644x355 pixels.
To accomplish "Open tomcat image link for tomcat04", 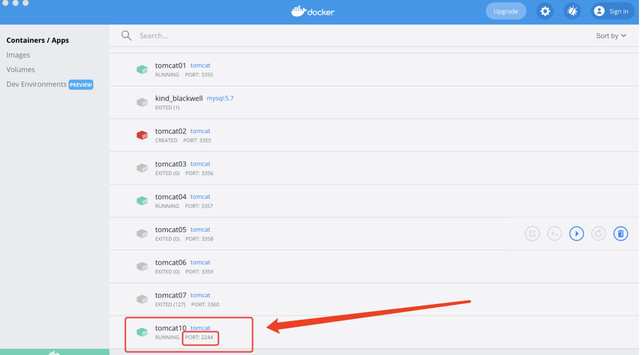I will 200,197.
